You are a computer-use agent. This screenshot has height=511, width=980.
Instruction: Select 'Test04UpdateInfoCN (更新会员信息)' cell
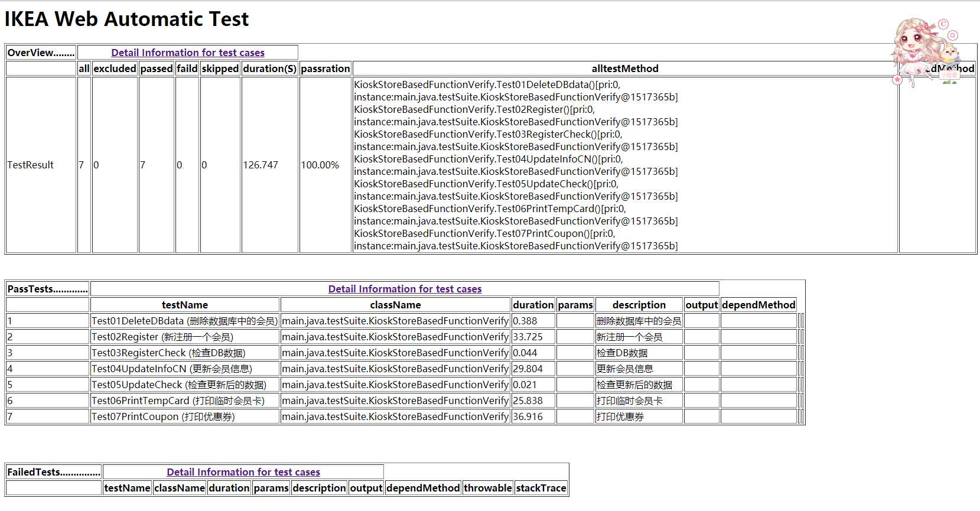click(185, 369)
